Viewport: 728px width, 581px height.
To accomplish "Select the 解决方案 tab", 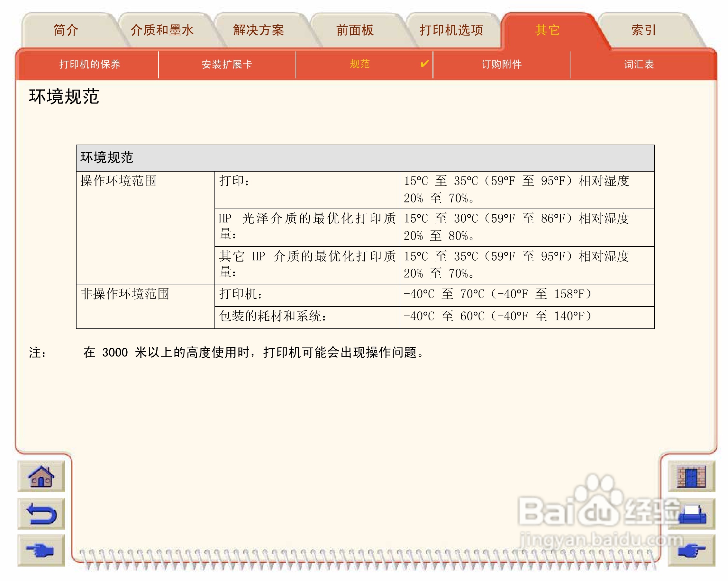I will (x=258, y=30).
